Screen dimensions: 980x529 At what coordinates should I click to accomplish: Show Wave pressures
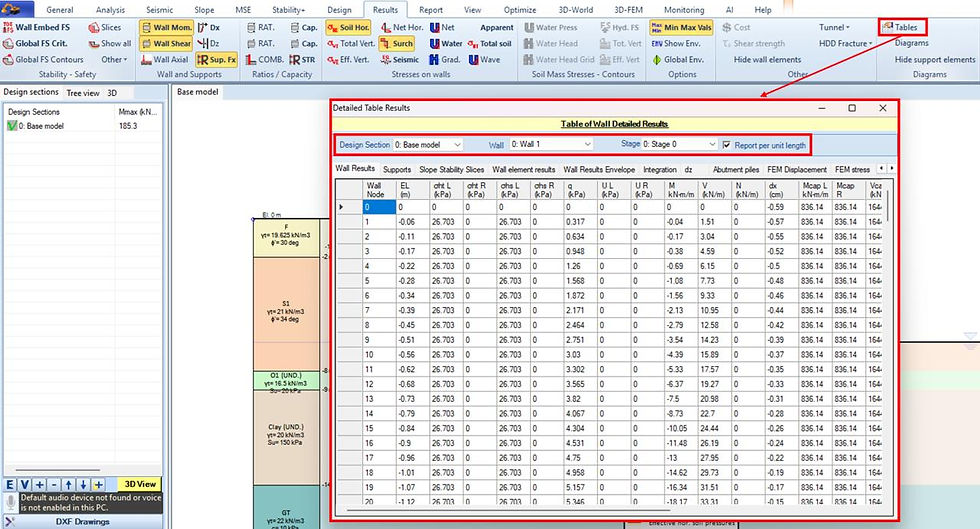[484, 60]
